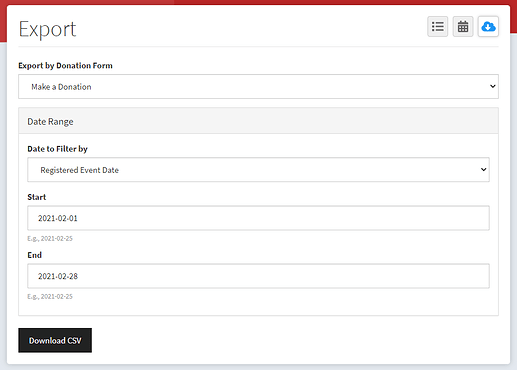517x370 pixels.
Task: Open the Date to Filter by dropdown
Action: [x=258, y=170]
